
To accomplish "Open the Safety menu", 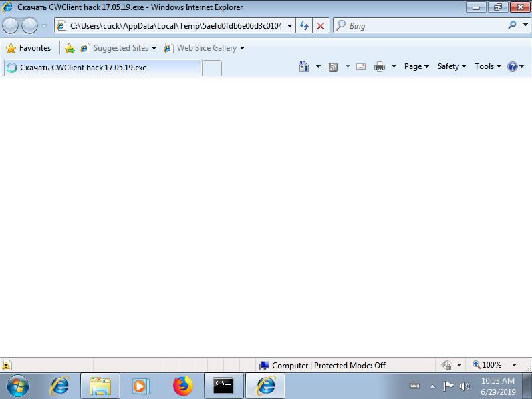I will point(452,66).
